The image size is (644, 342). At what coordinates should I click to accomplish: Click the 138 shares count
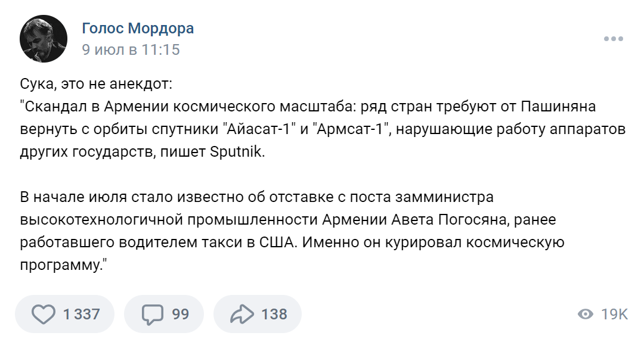274,314
